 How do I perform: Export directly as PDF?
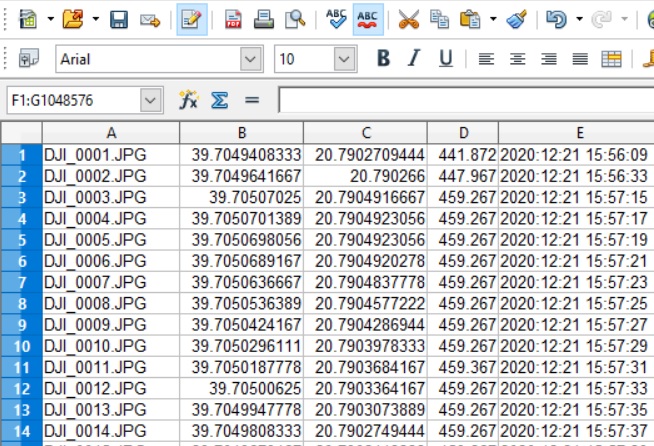point(233,19)
